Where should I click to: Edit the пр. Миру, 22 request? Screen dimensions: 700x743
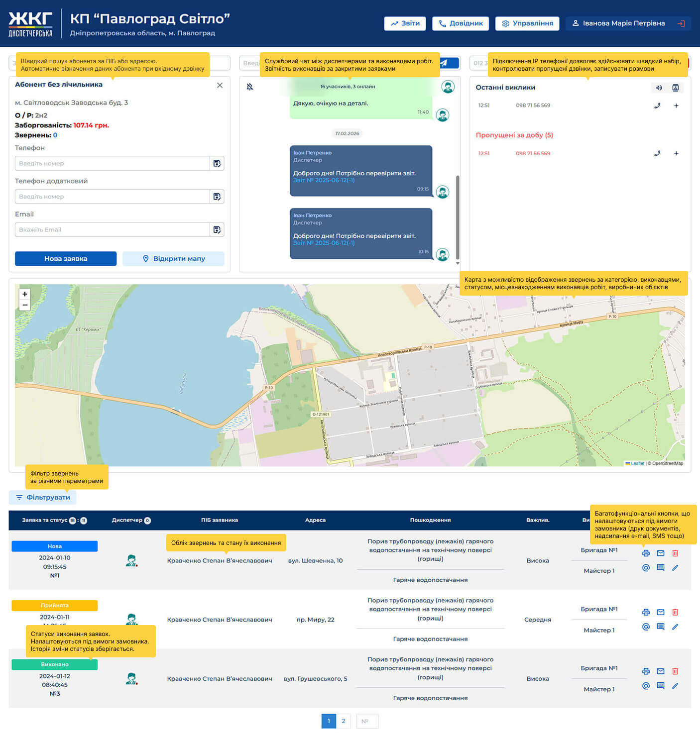(x=675, y=627)
